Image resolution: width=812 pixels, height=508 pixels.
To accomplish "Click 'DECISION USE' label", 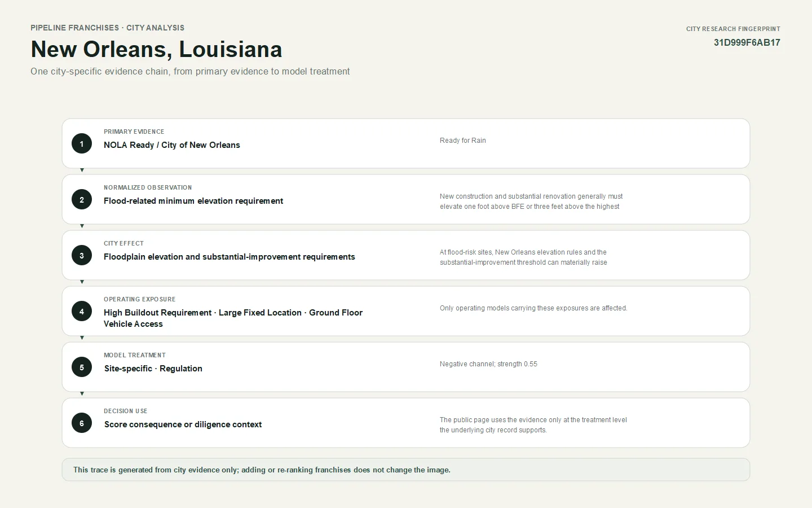I will pyautogui.click(x=126, y=411).
